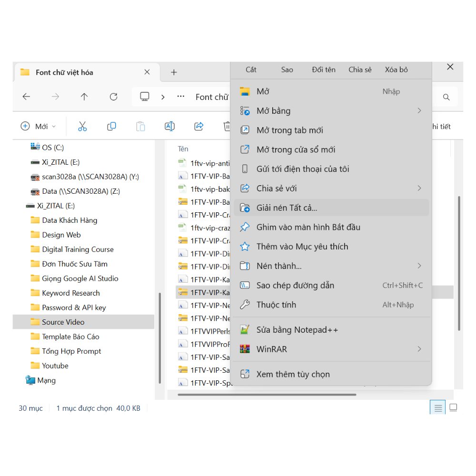Expand the Nén thành submenu chevron
Image resolution: width=476 pixels, height=476 pixels.
[x=419, y=266]
